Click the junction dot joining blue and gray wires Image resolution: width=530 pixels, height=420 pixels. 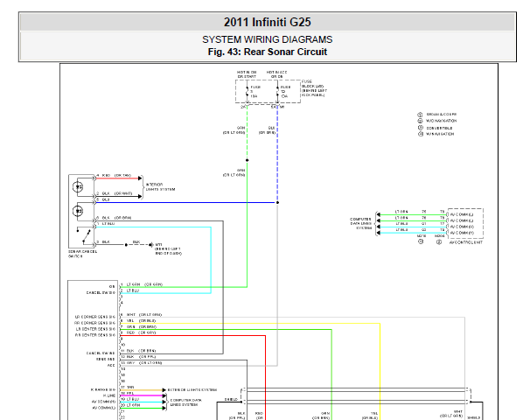click(277, 202)
